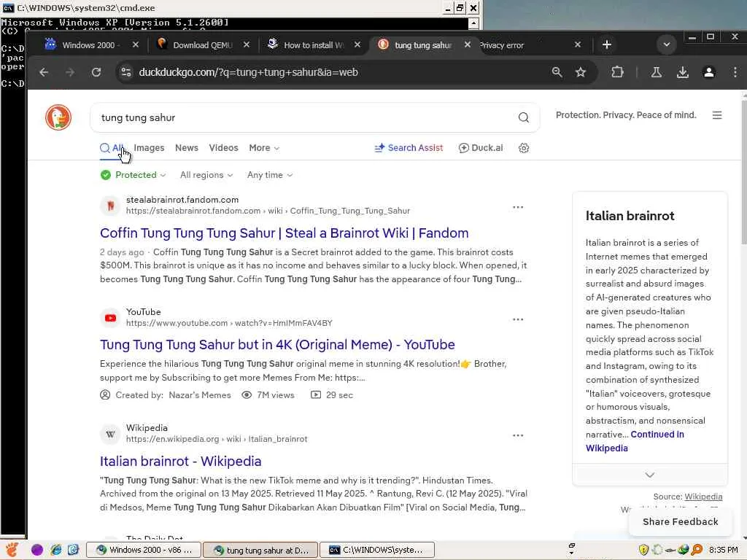Image resolution: width=747 pixels, height=560 pixels.
Task: Open the Protected safe search dropdown
Action: (133, 175)
